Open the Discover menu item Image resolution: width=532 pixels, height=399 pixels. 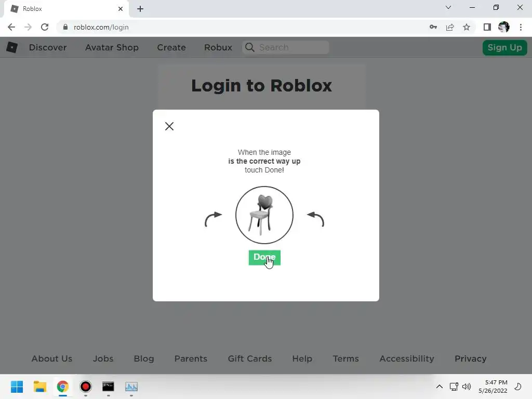[x=48, y=47]
